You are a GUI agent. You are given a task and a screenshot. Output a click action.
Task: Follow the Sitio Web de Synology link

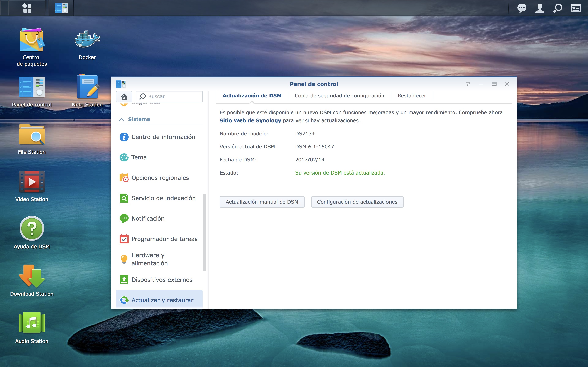click(250, 121)
